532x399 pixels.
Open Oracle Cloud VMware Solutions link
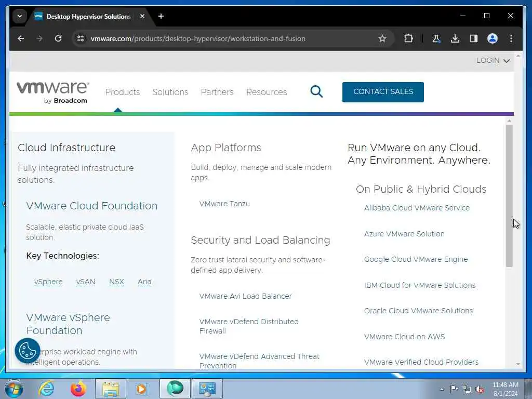418,311
